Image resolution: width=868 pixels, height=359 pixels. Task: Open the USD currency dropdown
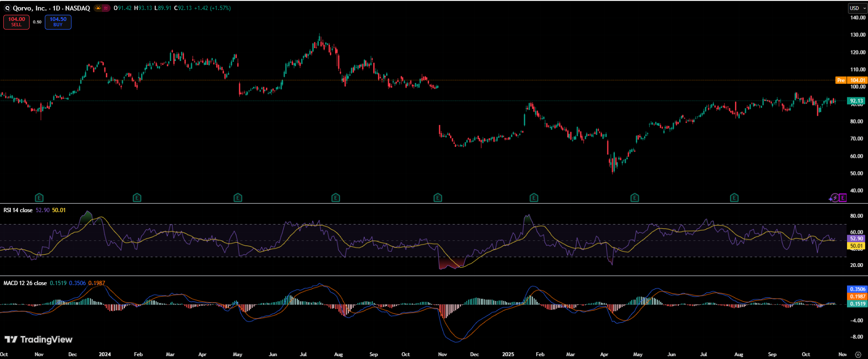coord(857,8)
